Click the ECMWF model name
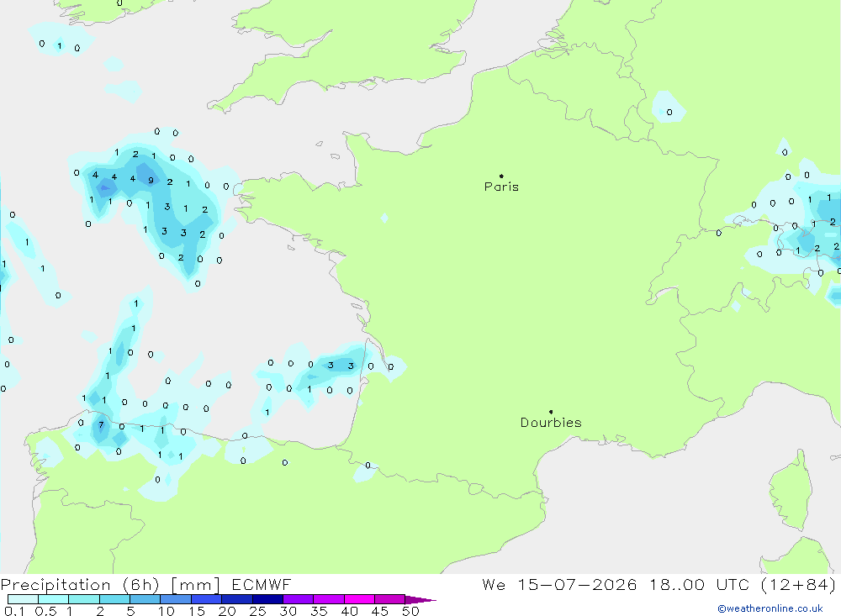Screen dimensions: 841x616 coord(262,585)
